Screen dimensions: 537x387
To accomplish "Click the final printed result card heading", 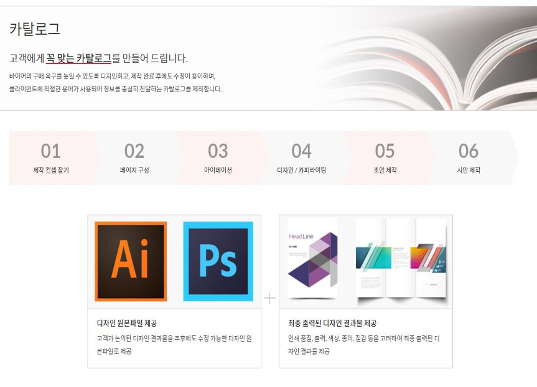I will pos(332,323).
